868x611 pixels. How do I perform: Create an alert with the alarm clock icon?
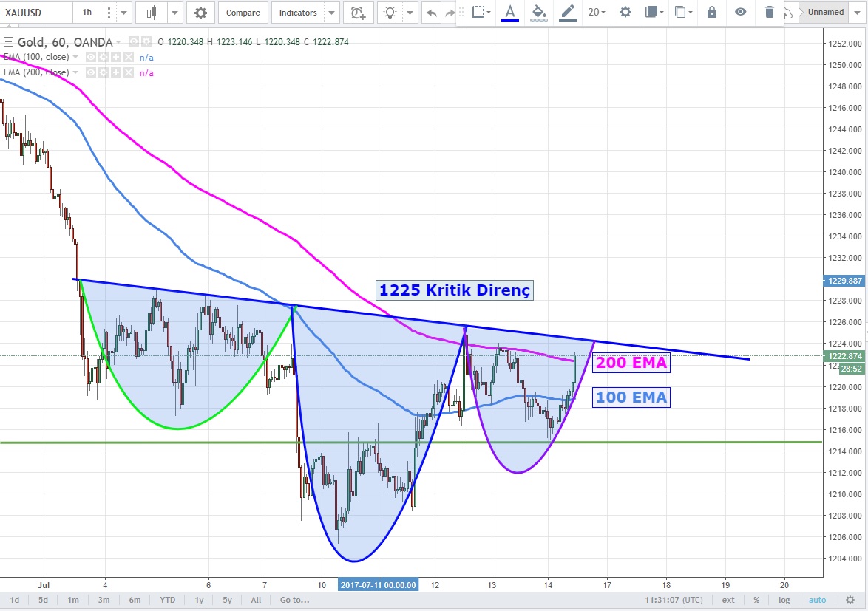(x=358, y=13)
